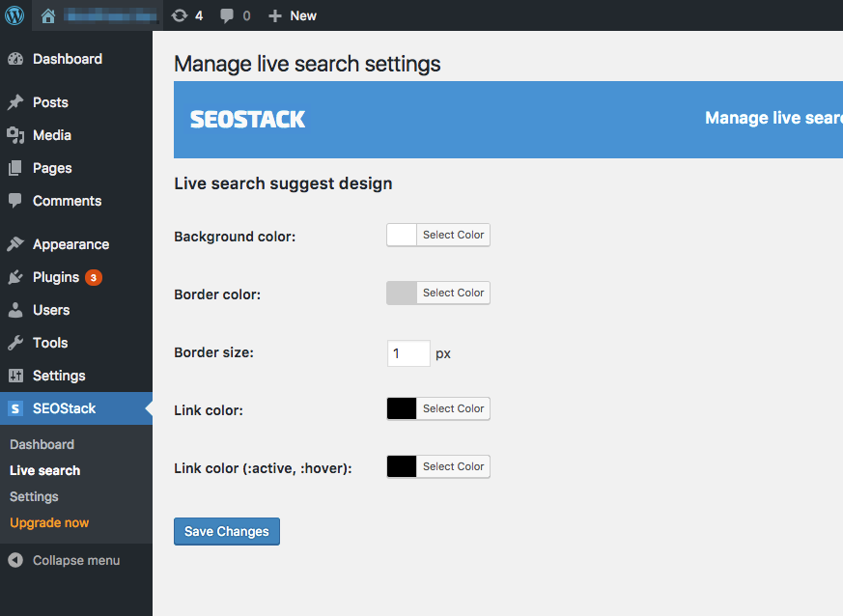
Task: Open SEOStack submenu Settings
Action: tap(34, 496)
